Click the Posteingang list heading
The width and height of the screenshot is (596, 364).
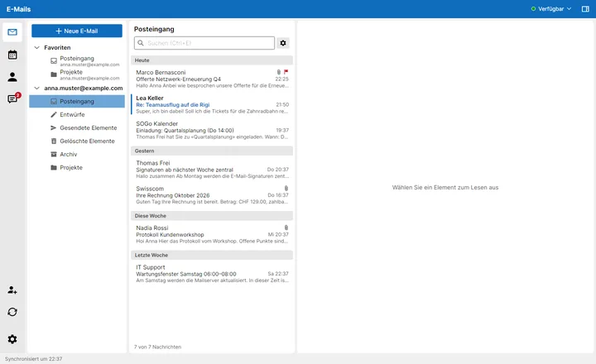154,29
